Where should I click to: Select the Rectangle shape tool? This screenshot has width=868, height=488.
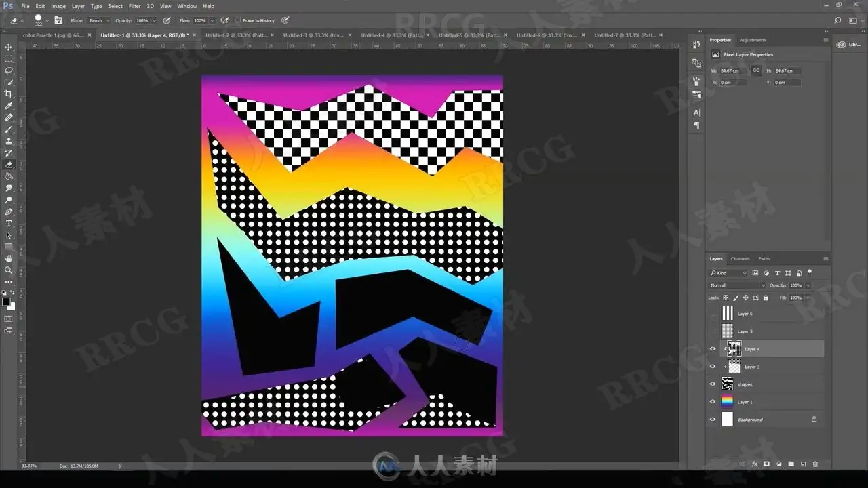(x=9, y=247)
